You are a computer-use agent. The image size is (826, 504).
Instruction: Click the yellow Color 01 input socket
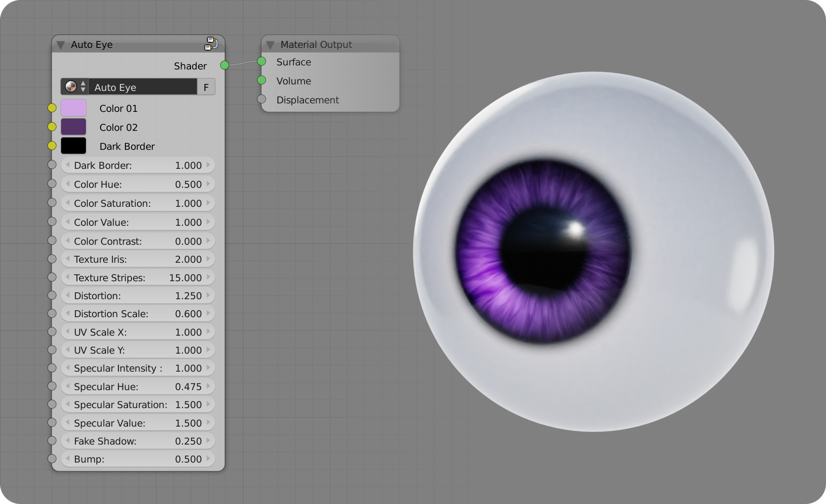51,107
